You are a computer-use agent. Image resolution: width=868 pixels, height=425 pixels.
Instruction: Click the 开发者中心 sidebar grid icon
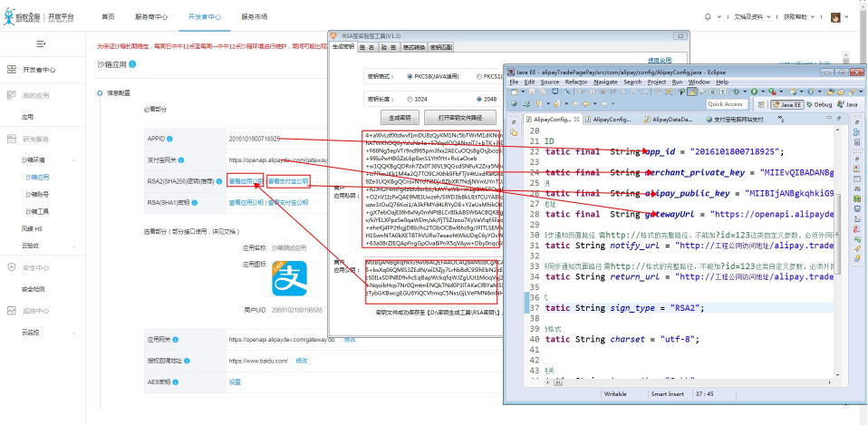(11, 70)
